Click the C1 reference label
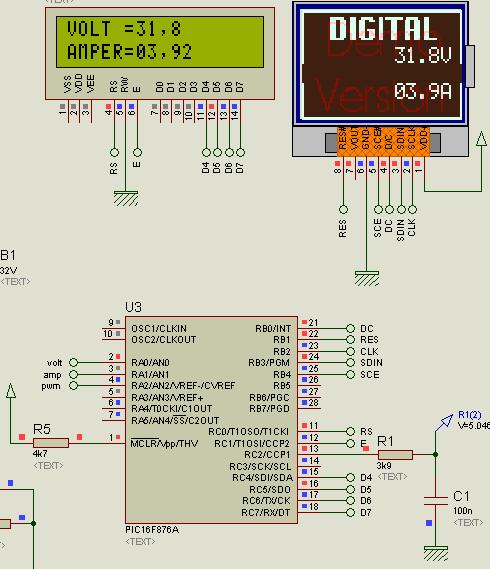This screenshot has height=569, width=490. (461, 496)
